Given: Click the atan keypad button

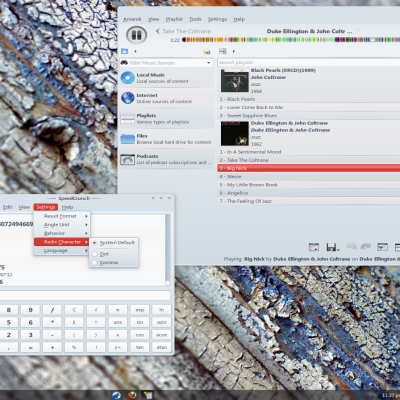Looking at the screenshot, I should coord(162,347).
